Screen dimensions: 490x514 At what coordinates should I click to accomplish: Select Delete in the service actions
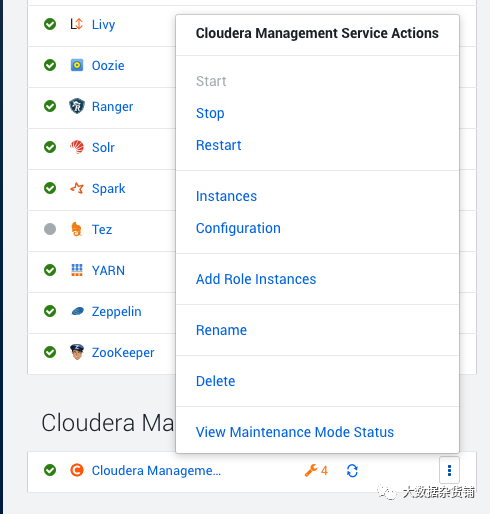pos(215,381)
